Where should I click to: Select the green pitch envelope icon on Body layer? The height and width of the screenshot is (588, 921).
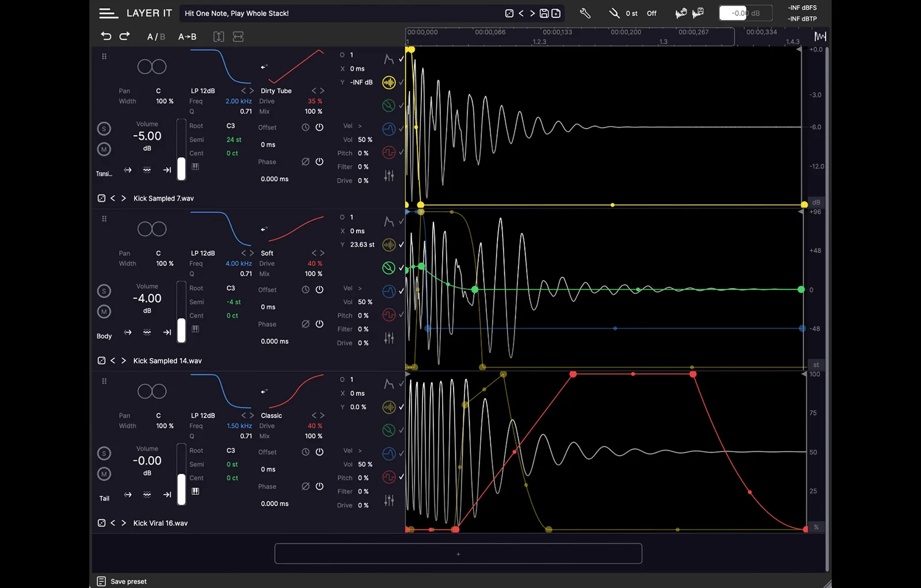coord(389,268)
